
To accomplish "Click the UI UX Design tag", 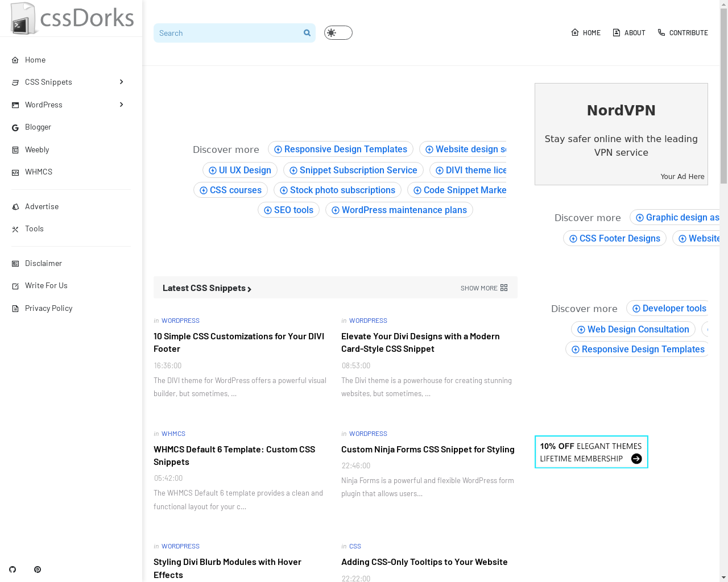I will coord(240,170).
